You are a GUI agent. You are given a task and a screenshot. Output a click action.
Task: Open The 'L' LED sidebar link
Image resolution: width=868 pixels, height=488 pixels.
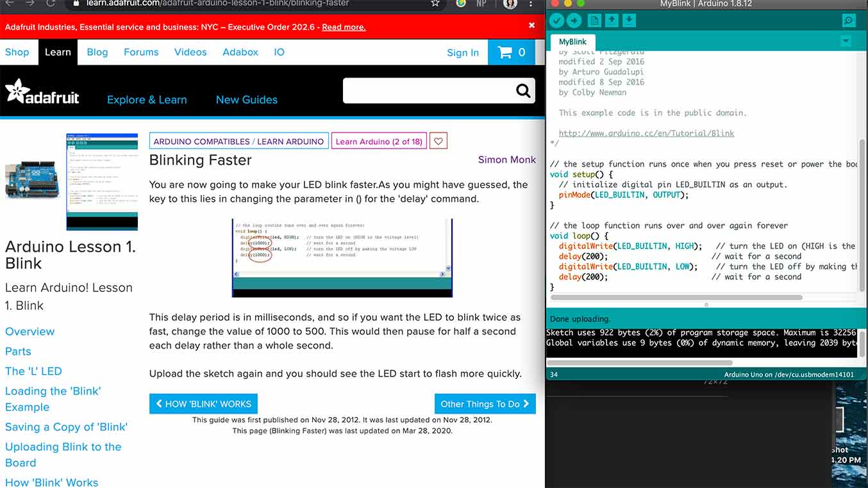(x=33, y=371)
